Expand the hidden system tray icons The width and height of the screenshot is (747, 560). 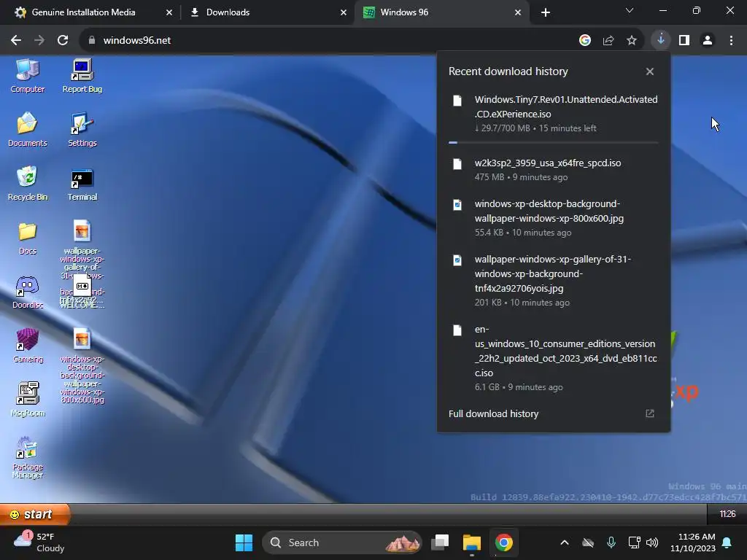click(565, 542)
